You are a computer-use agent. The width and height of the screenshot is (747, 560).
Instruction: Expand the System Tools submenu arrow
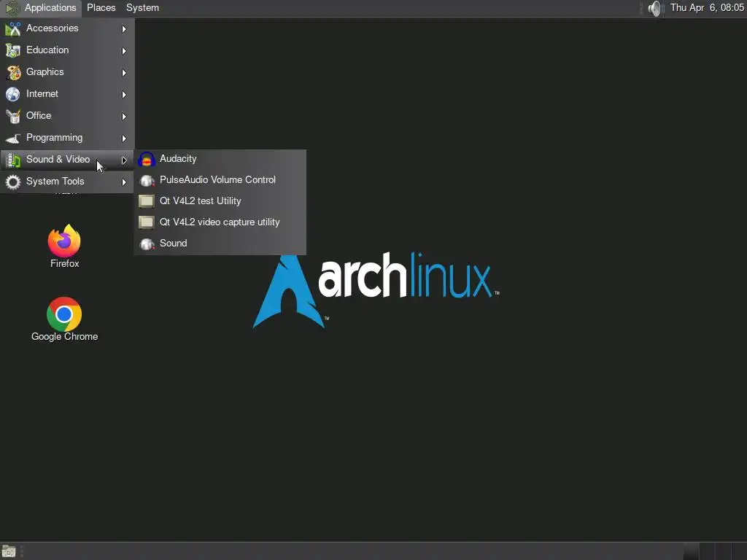(124, 182)
